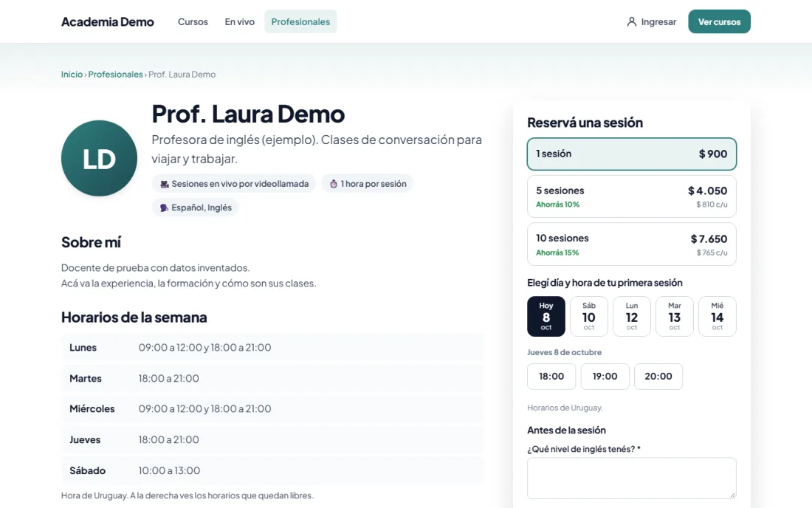Open the Profesionales nav tab
The height and width of the screenshot is (508, 812).
300,21
